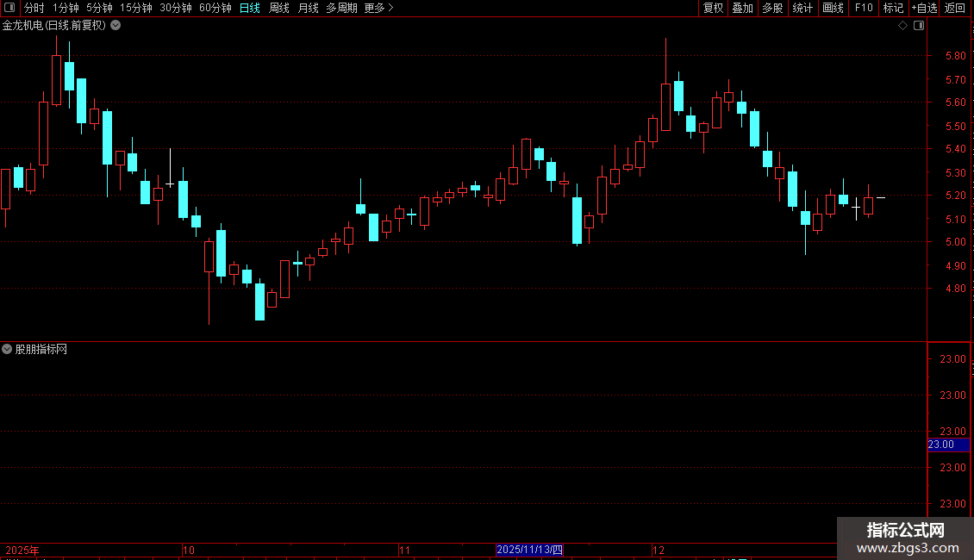Click the 标记 mark button
974x560 pixels.
tap(893, 8)
